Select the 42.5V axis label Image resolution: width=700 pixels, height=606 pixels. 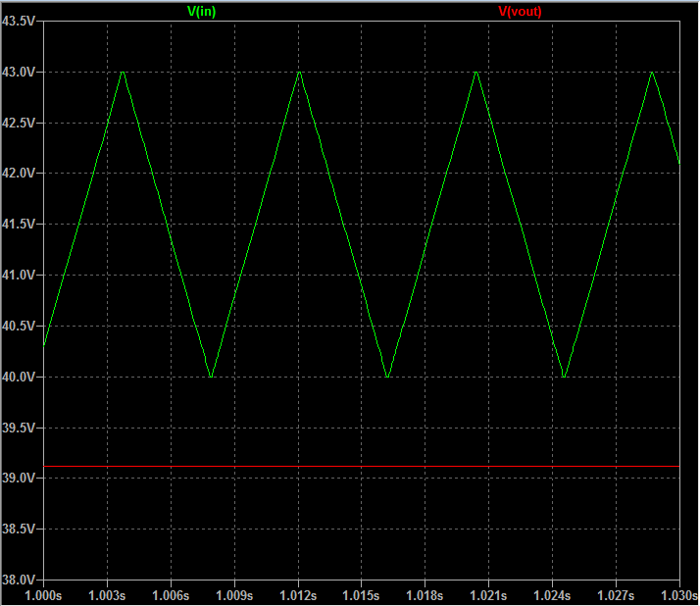18,123
